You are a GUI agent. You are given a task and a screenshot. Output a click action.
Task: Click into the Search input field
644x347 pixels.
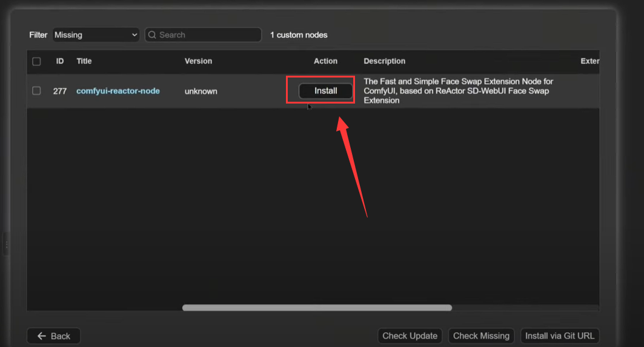[203, 35]
